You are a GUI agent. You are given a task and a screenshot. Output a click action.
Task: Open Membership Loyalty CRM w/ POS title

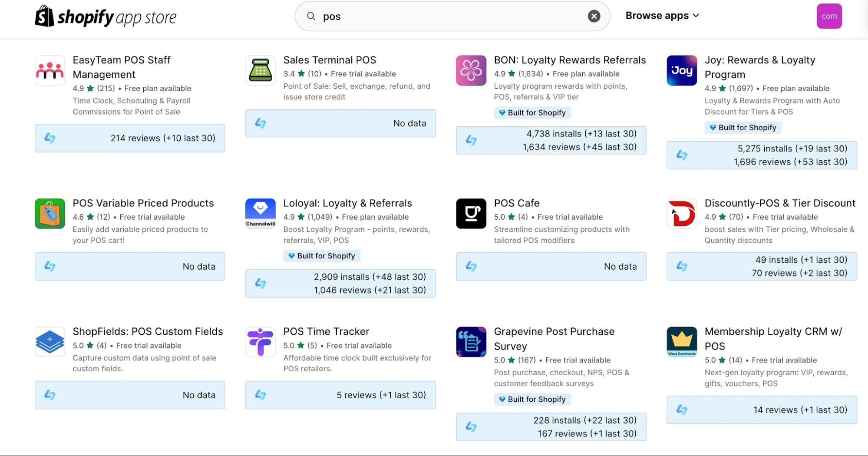(773, 339)
